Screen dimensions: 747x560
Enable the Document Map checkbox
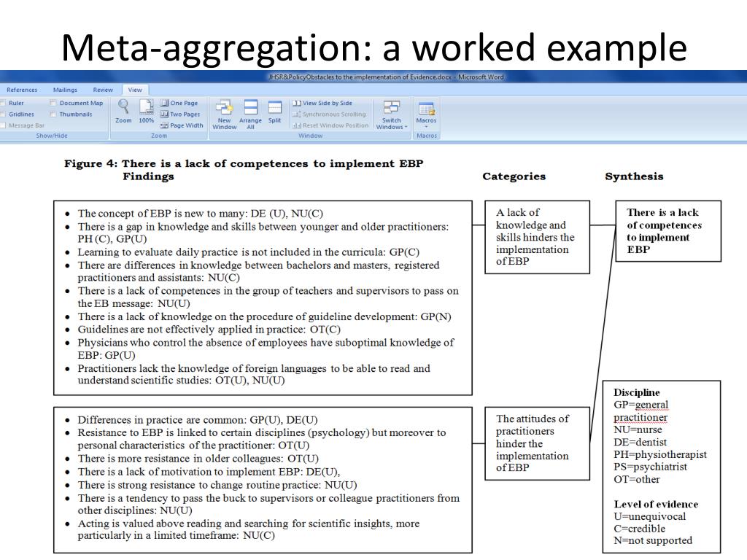53,103
